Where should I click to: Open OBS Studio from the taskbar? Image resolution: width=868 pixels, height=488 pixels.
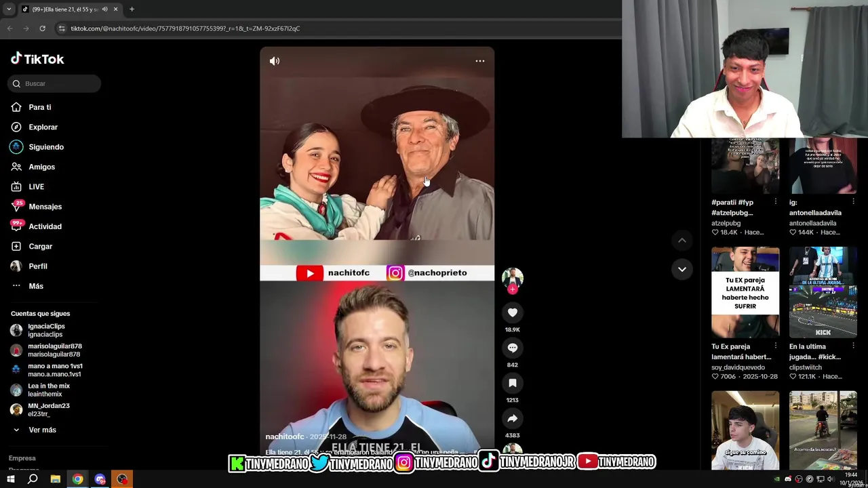coord(122,479)
